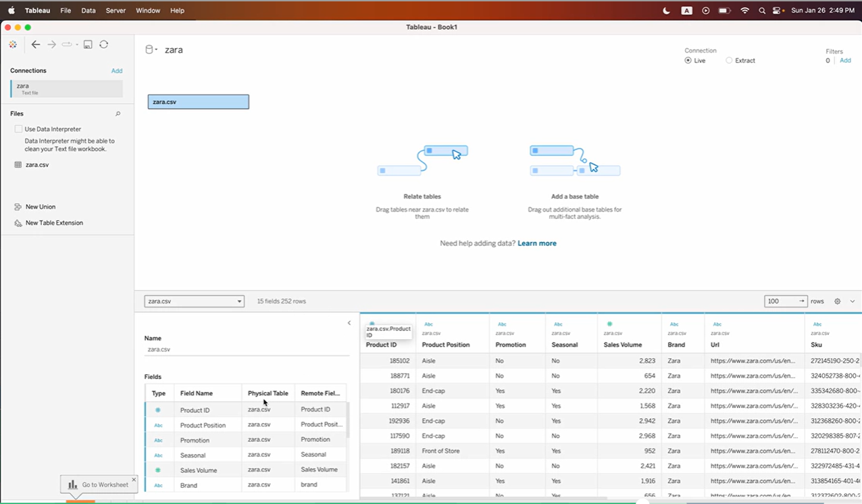Screen dimensions: 862x504
Task: Enable Use Data Interpreter checkbox
Action: (x=18, y=129)
